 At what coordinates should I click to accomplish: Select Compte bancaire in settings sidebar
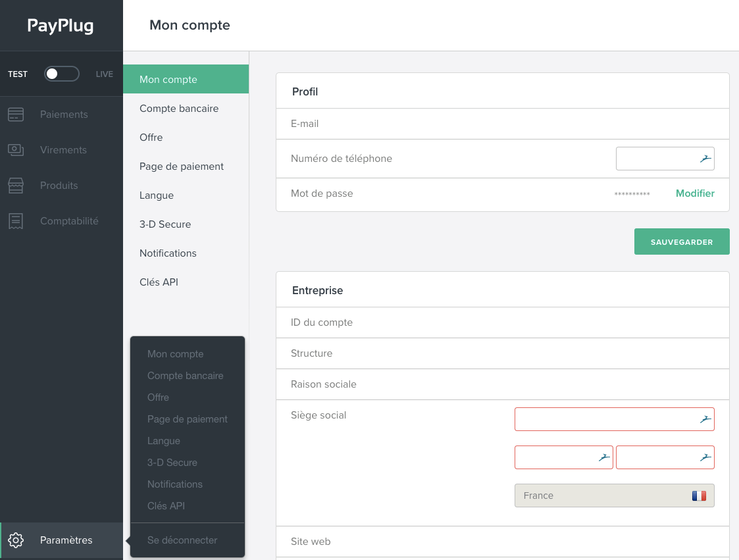pyautogui.click(x=179, y=109)
